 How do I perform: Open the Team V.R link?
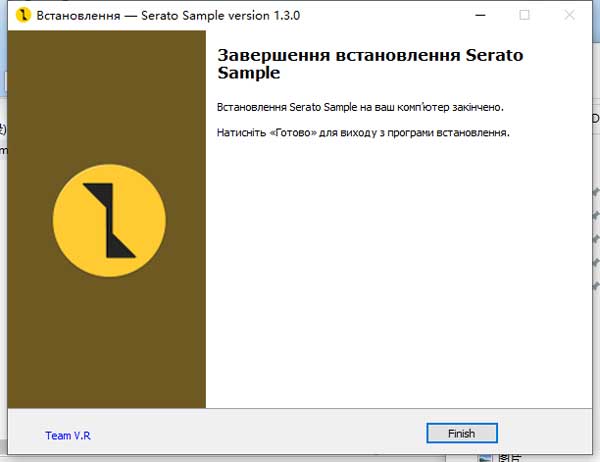pyautogui.click(x=68, y=436)
